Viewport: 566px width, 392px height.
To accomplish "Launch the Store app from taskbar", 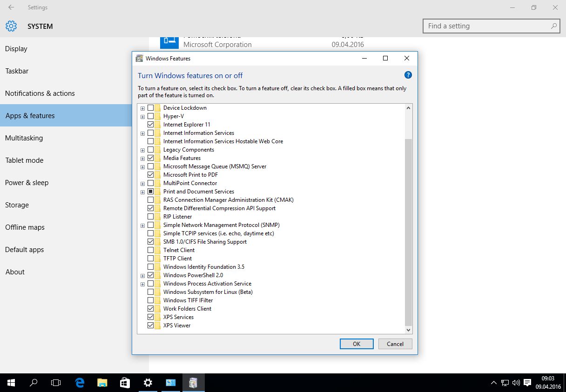I will [125, 383].
